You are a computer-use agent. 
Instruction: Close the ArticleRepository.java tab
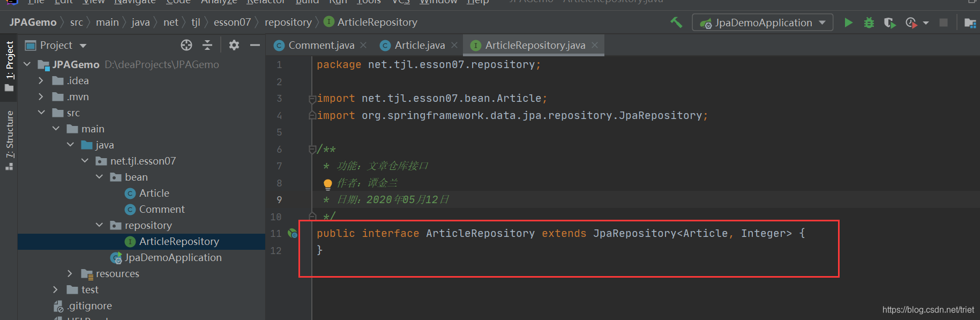point(595,45)
